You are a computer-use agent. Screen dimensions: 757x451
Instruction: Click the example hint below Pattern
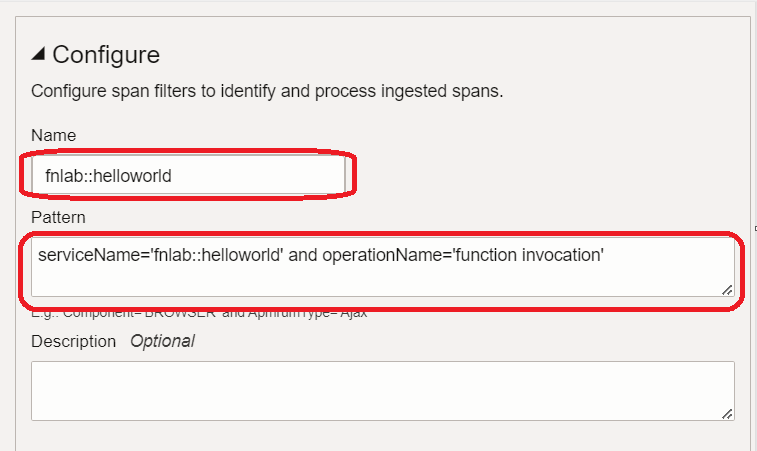(200, 313)
